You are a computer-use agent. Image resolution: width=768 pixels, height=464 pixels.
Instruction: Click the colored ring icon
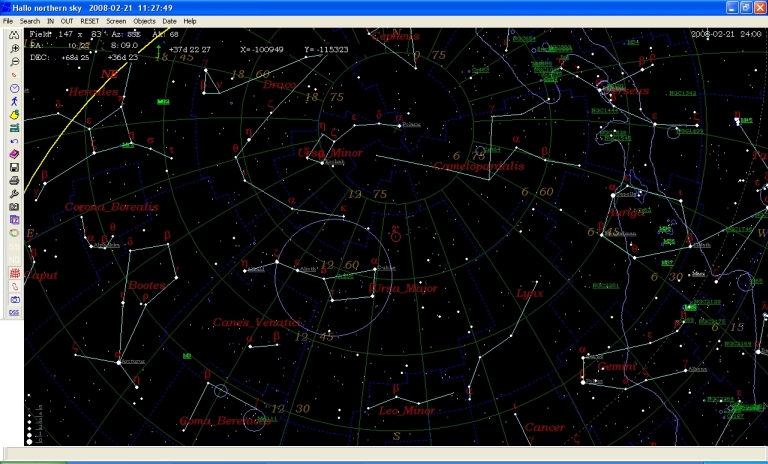click(14, 233)
